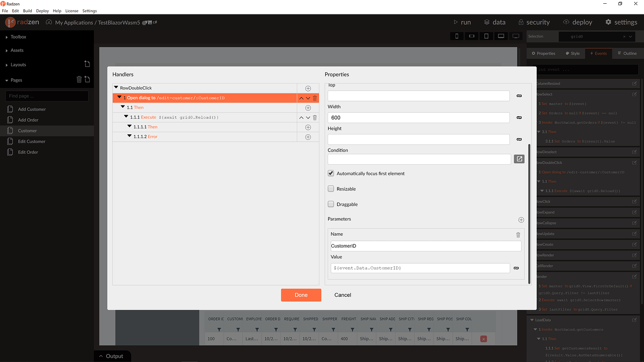Add a handler under 1.1 Then
This screenshot has width=644, height=362.
308,108
